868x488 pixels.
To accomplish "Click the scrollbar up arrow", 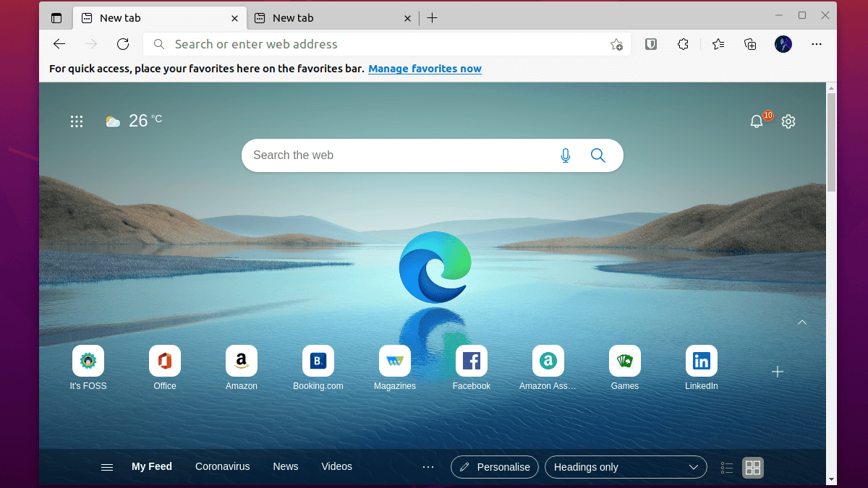I will (831, 87).
